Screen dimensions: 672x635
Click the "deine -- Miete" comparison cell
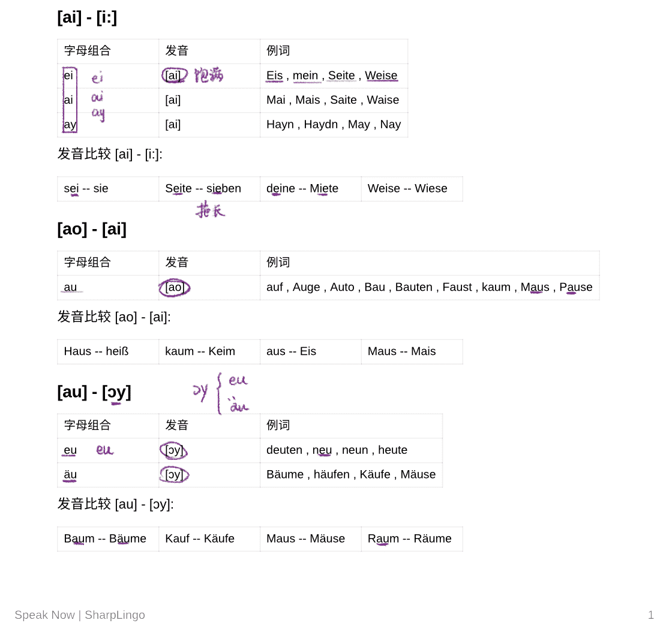coord(302,189)
